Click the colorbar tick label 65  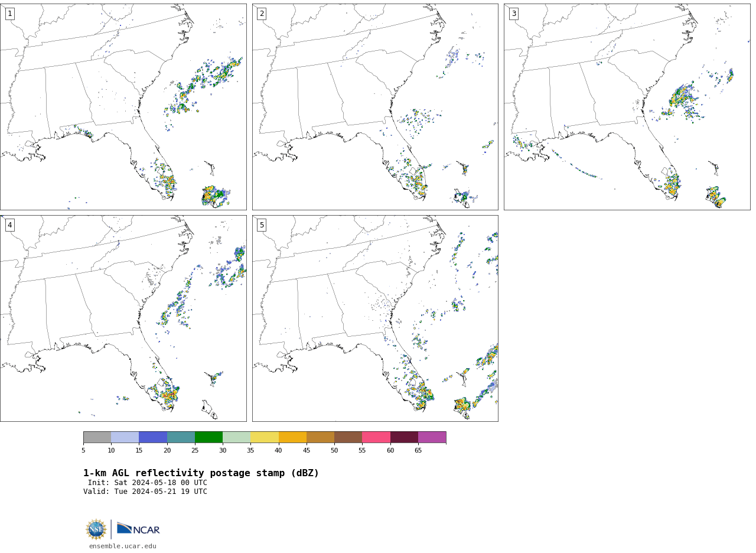(x=418, y=451)
